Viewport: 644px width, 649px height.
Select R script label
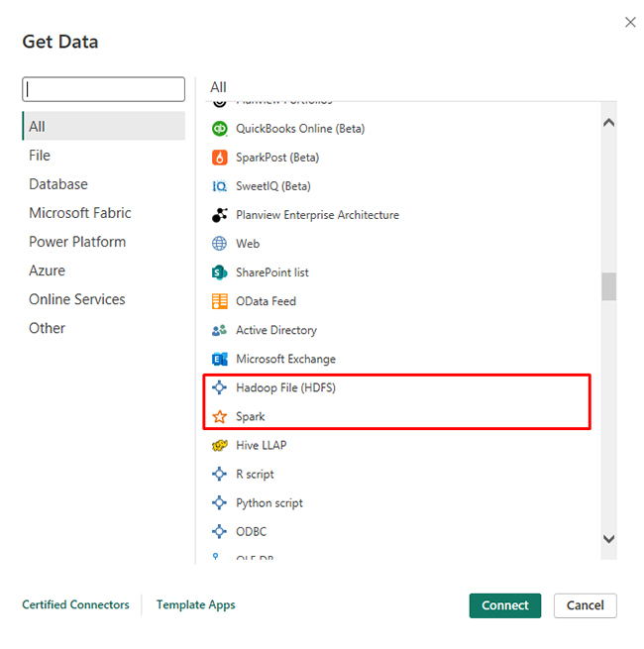coord(255,474)
